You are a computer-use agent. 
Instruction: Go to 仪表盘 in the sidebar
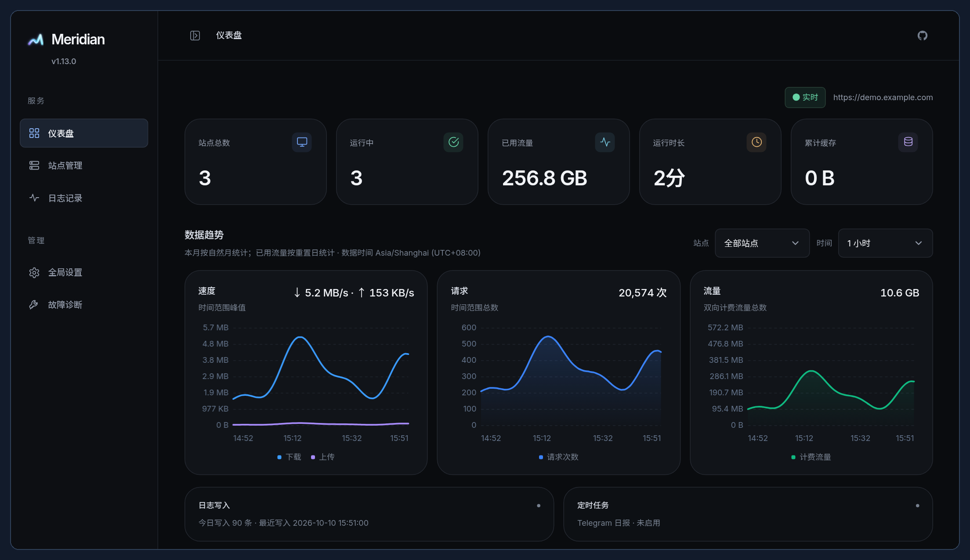[x=84, y=133]
